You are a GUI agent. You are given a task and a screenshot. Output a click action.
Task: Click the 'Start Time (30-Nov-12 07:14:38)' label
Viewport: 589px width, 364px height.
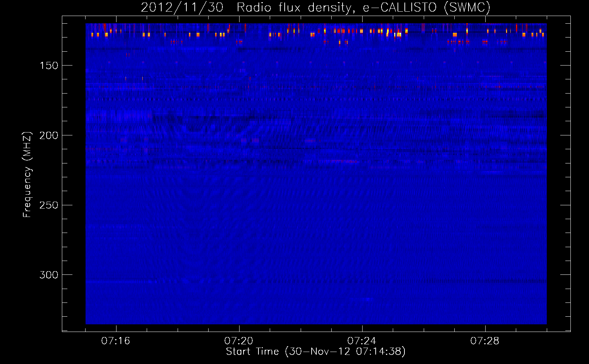(x=316, y=352)
